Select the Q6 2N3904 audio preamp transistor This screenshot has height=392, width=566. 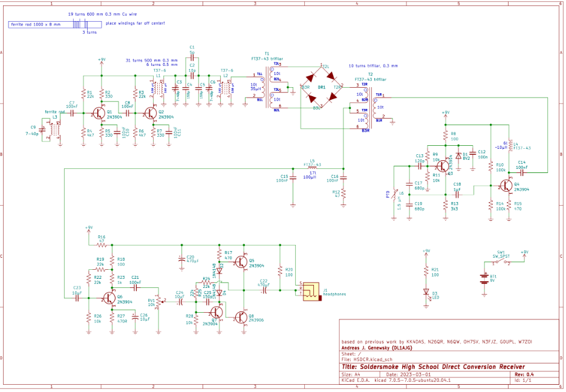[x=109, y=298]
